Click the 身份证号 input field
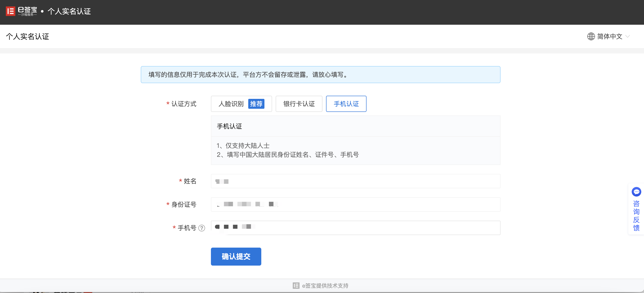Viewport: 644px width, 293px height. [356, 204]
